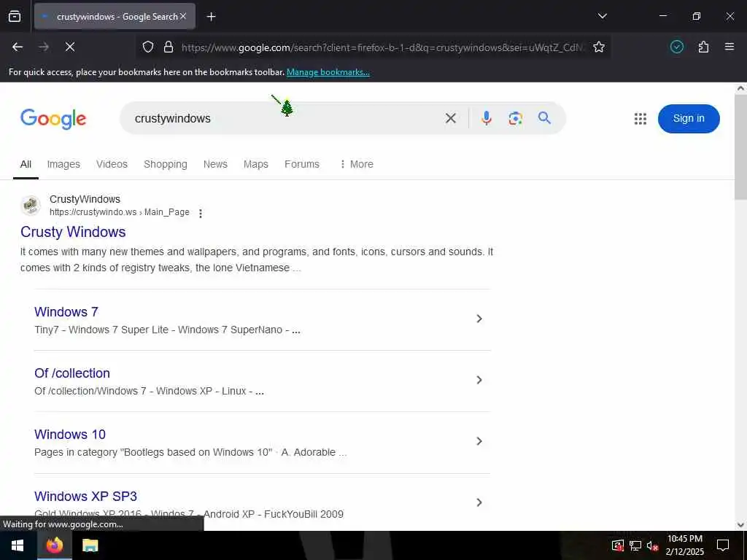747x560 pixels.
Task: Expand the More search filters
Action: [356, 164]
